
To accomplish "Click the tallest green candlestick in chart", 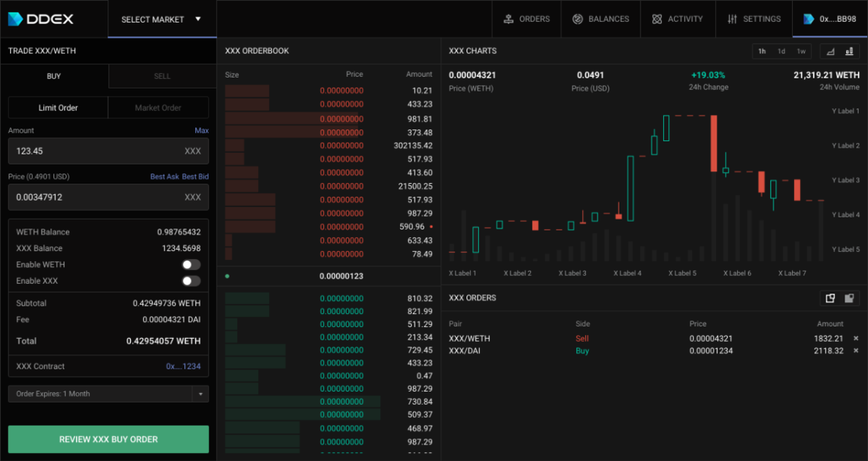I will [x=630, y=188].
